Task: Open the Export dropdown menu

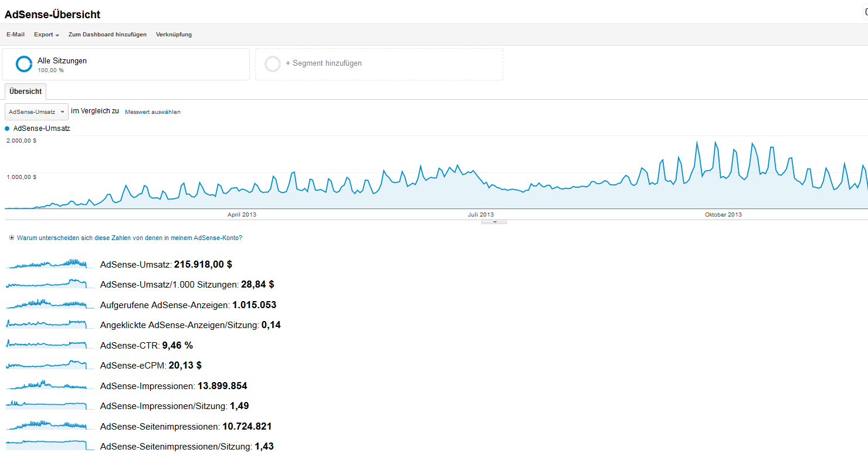Action: 46,35
